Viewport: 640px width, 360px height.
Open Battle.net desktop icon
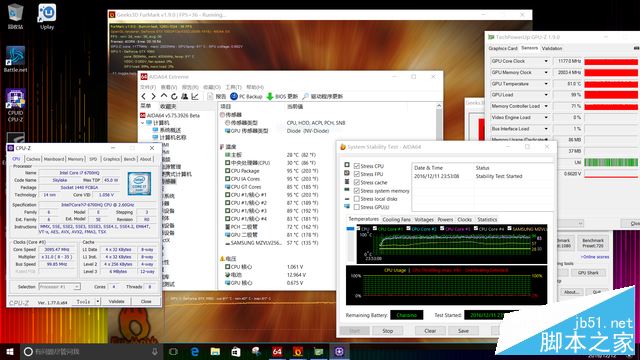coord(16,59)
